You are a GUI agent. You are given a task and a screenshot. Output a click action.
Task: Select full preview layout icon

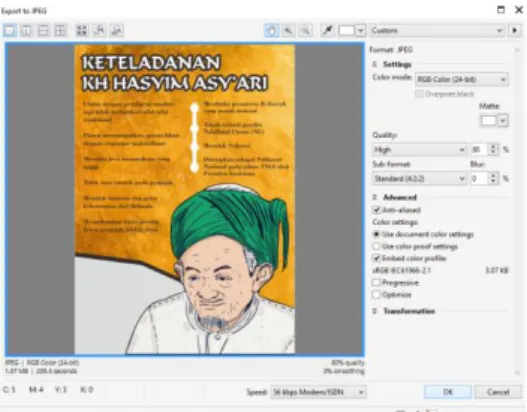tap(10, 31)
